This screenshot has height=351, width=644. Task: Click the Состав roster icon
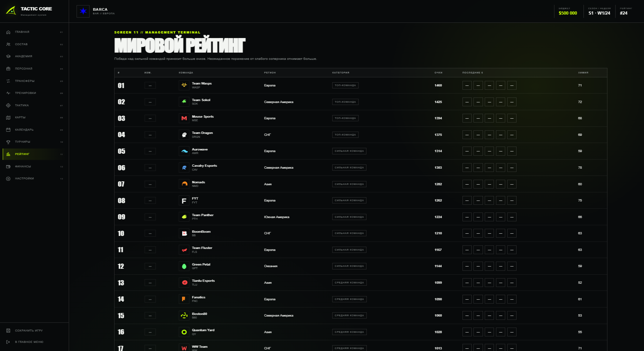(x=8, y=44)
